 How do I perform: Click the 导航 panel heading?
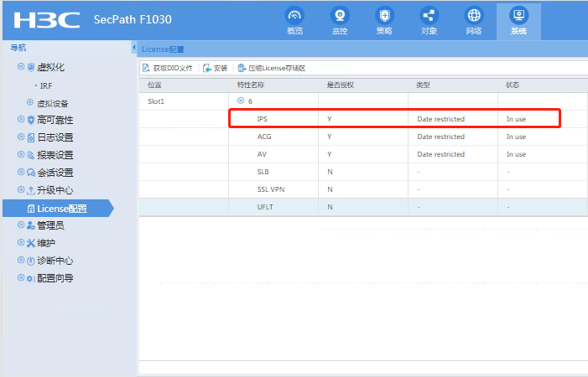coord(18,48)
